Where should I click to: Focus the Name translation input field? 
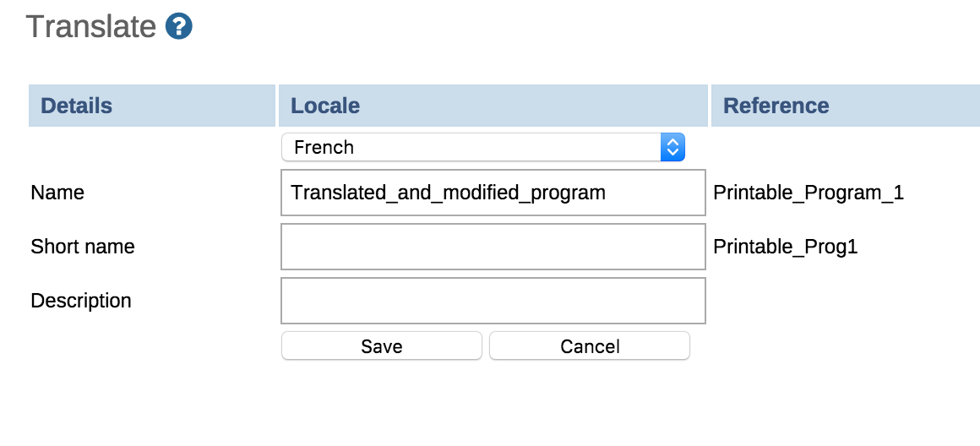[x=493, y=193]
